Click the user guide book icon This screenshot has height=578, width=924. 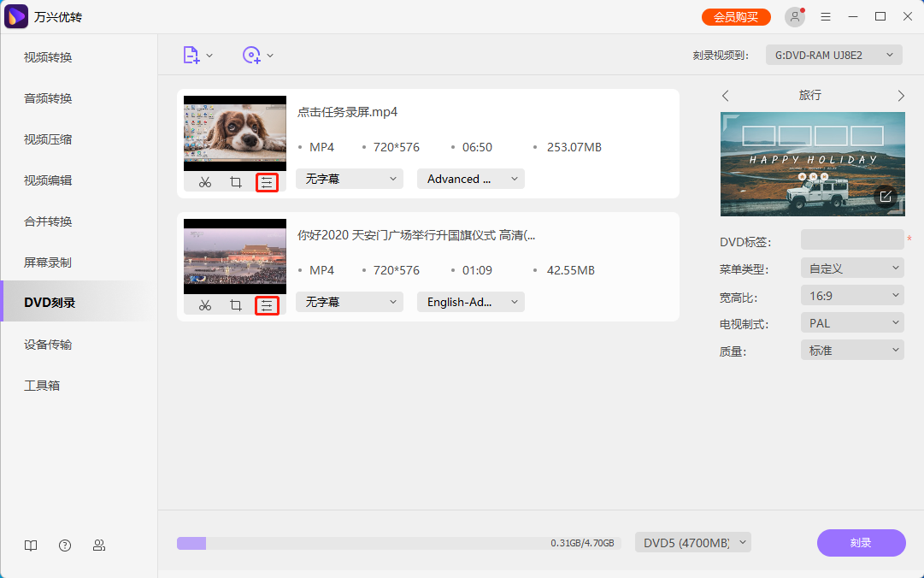31,545
